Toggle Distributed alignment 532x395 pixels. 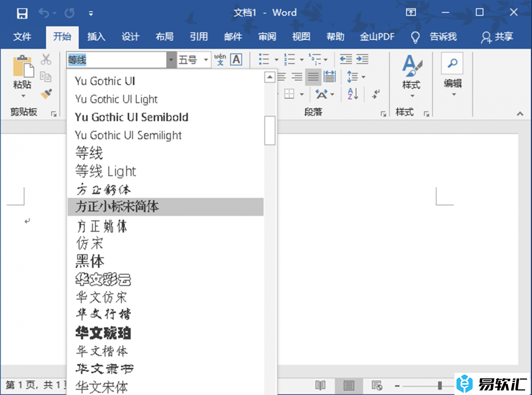coord(329,77)
